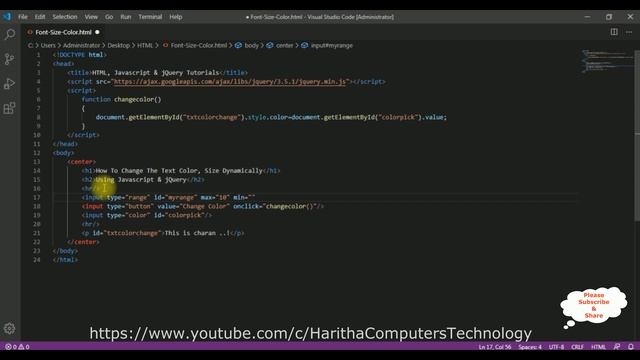Open the Extensions view
640x360 pixels.
click(9, 108)
